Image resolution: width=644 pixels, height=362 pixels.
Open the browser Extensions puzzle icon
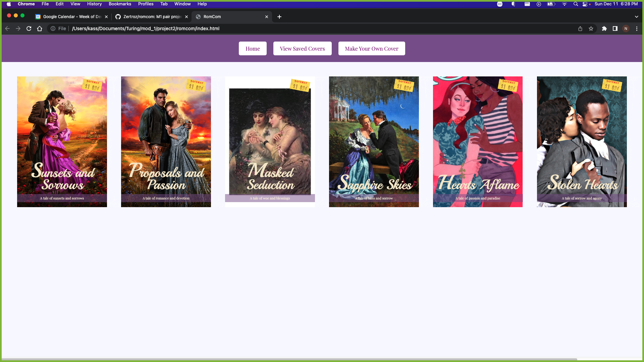[604, 28]
